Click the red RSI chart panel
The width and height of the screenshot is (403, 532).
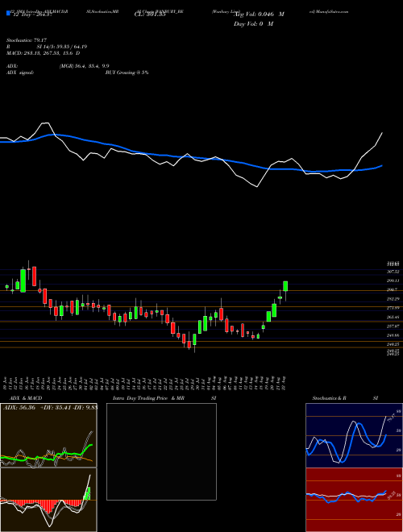click(x=354, y=500)
